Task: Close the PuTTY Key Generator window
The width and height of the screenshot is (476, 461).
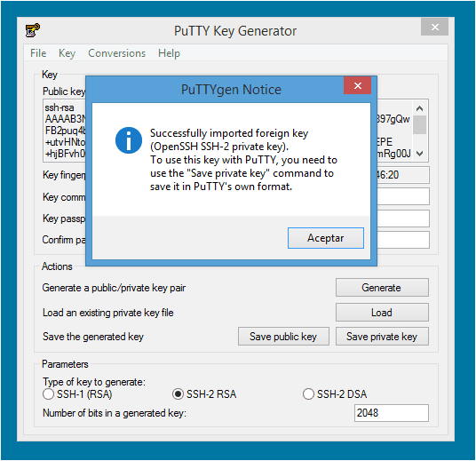Action: coord(434,27)
